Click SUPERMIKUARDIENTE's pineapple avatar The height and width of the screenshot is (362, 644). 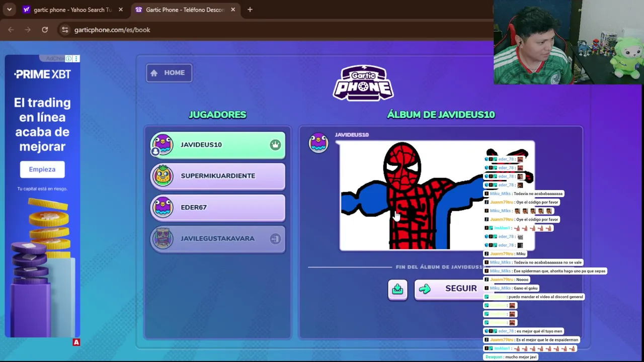click(163, 176)
